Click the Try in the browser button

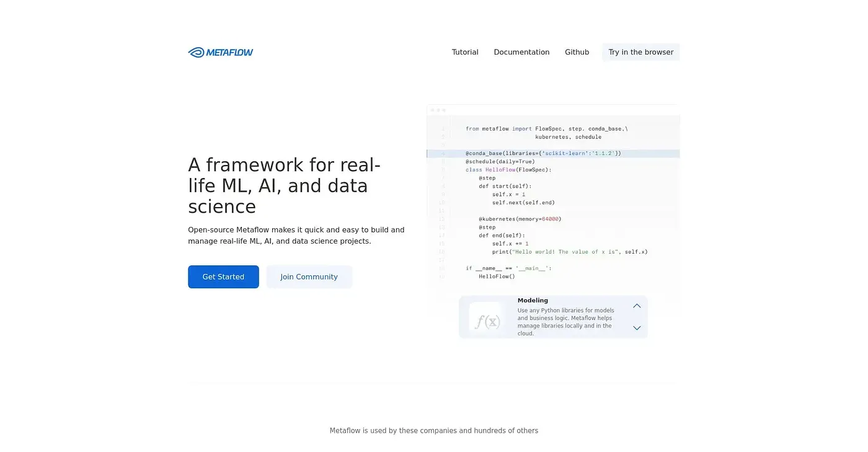(640, 52)
